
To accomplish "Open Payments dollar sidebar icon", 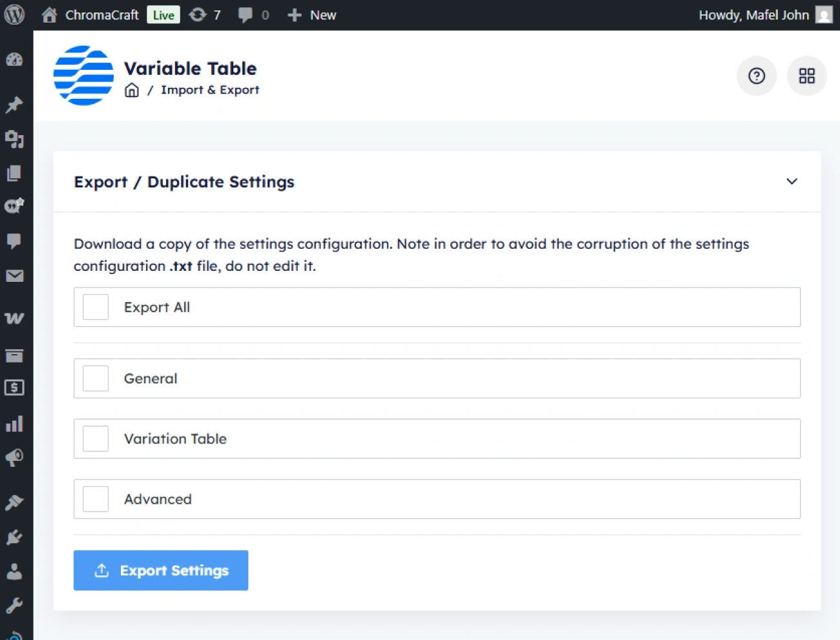I will [14, 387].
